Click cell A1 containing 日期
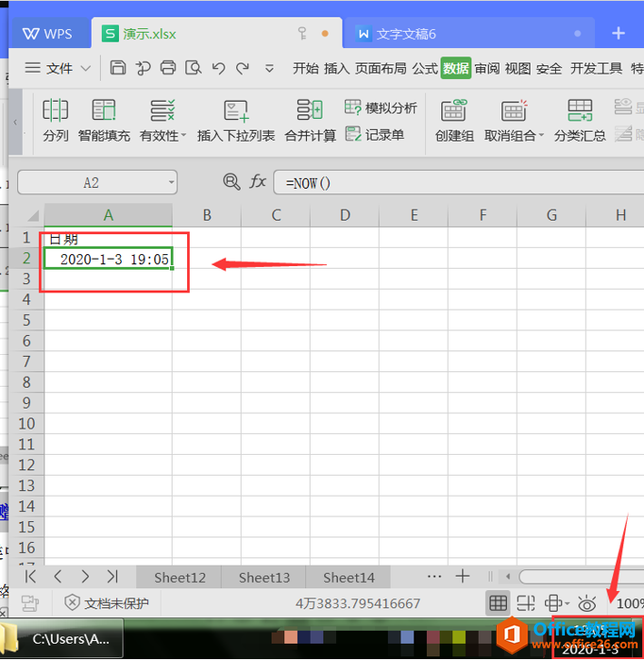The width and height of the screenshot is (644, 660). [108, 239]
